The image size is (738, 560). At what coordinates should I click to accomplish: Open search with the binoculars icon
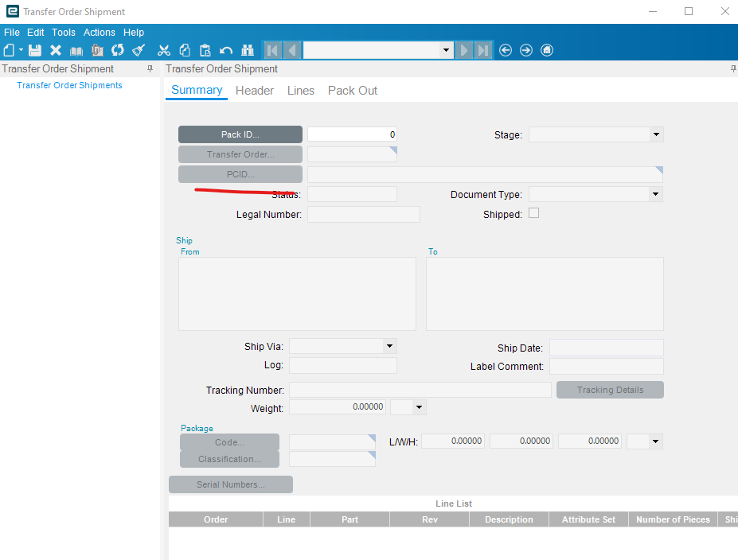point(248,50)
